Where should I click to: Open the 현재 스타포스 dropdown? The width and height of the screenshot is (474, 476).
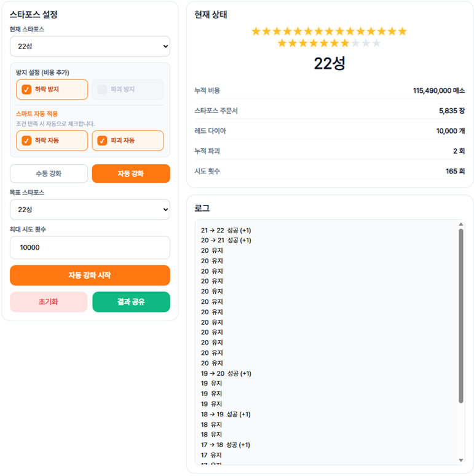click(x=90, y=46)
